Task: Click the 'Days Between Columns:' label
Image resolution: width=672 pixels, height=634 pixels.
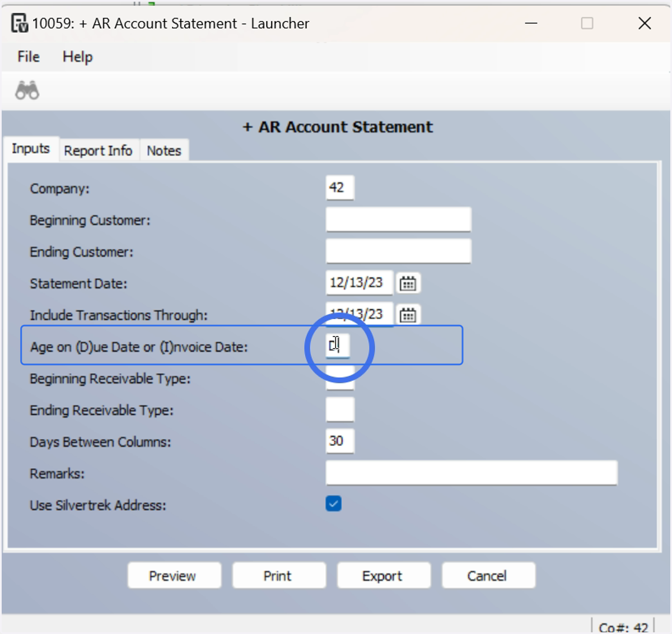Action: (x=100, y=442)
